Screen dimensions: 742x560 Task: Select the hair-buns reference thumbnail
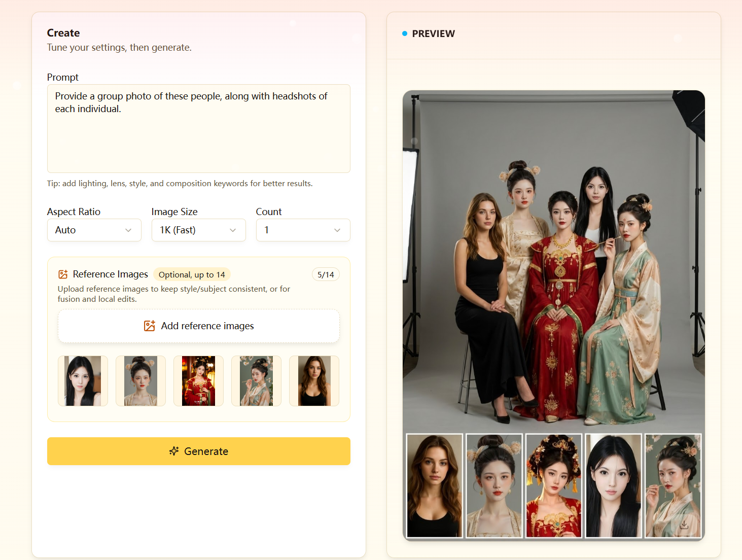(x=140, y=380)
